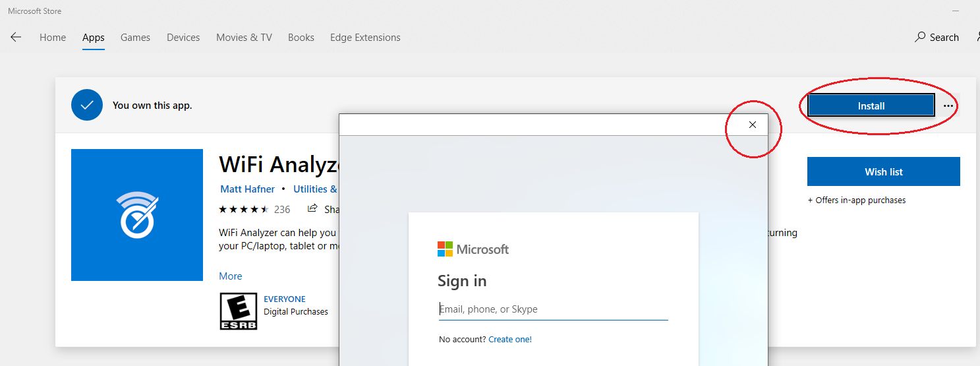Go back with the back arrow
The image size is (980, 366).
click(16, 38)
